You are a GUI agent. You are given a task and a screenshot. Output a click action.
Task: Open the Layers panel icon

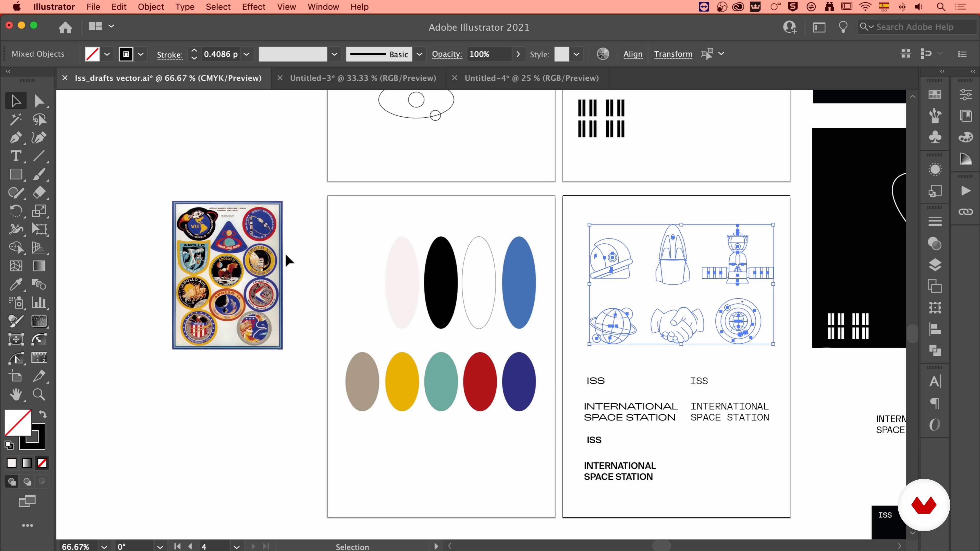935,265
